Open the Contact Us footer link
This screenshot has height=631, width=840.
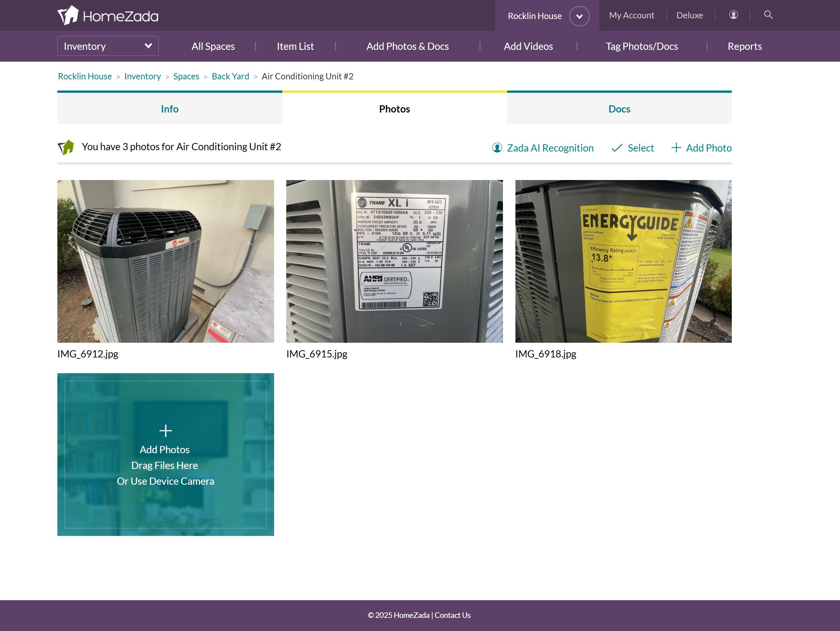click(x=452, y=615)
